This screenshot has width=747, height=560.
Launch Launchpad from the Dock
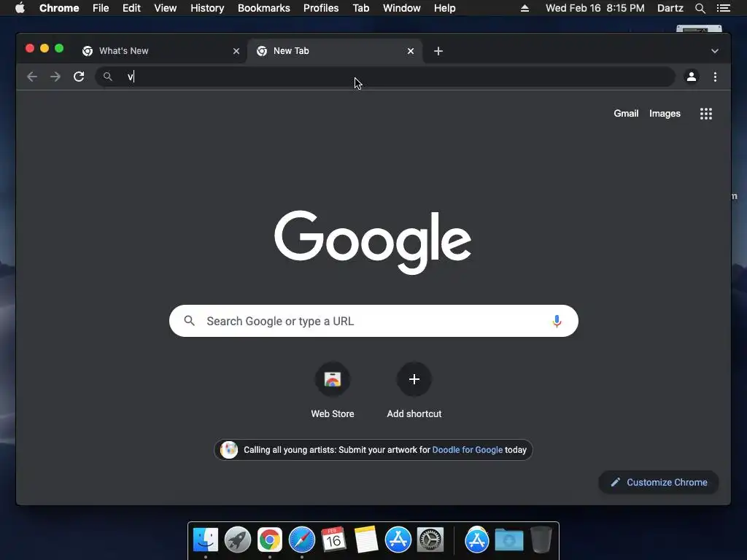coord(238,540)
